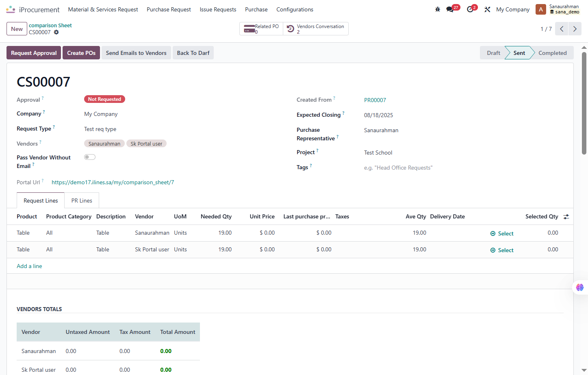The height and width of the screenshot is (375, 588).
Task: Open activities clock icon with badge
Action: click(470, 9)
